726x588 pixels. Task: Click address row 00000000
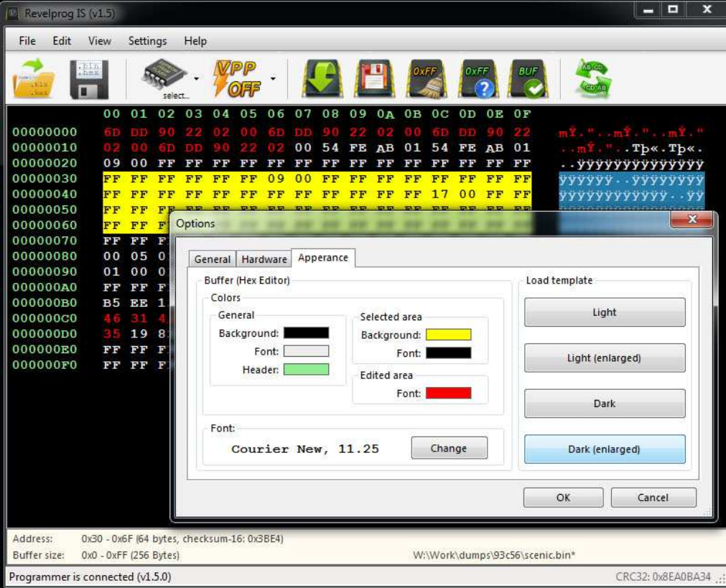(45, 132)
